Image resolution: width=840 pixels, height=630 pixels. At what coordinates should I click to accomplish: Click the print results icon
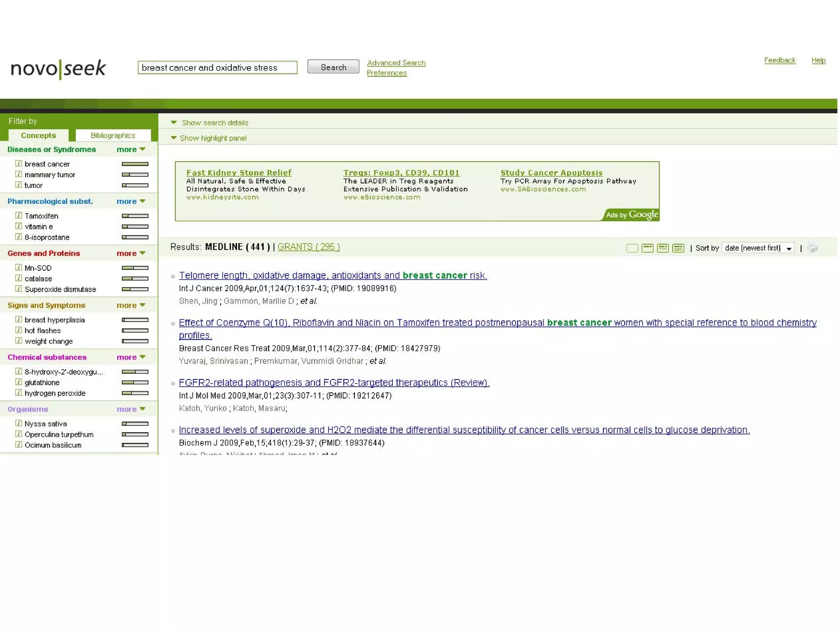pyautogui.click(x=812, y=248)
